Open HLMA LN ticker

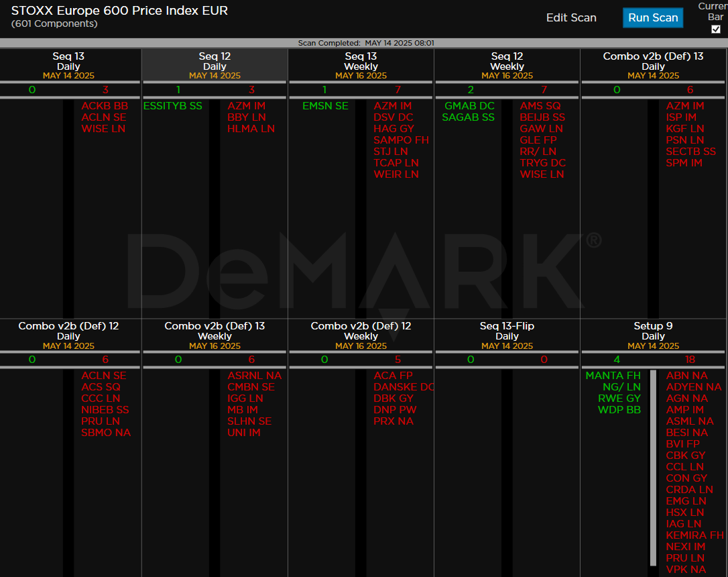pyautogui.click(x=251, y=129)
